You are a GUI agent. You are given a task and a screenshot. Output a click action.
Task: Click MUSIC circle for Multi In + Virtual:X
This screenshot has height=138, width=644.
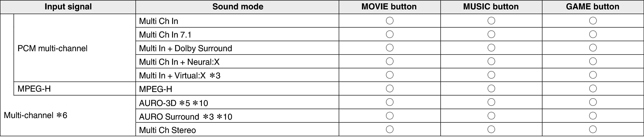click(x=491, y=75)
